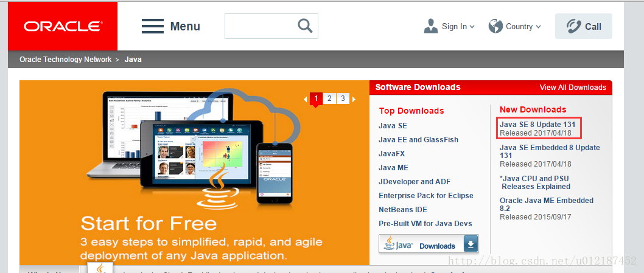Image resolution: width=644 pixels, height=273 pixels.
Task: Go to carousel slide 2
Action: [x=329, y=98]
